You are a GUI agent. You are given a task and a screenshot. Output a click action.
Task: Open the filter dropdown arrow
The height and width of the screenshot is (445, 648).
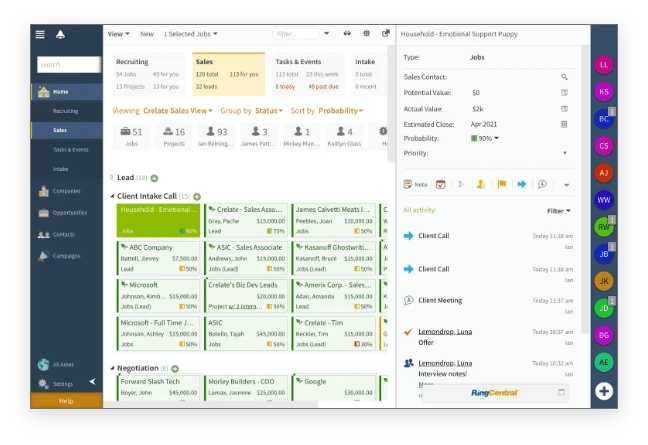coord(326,33)
